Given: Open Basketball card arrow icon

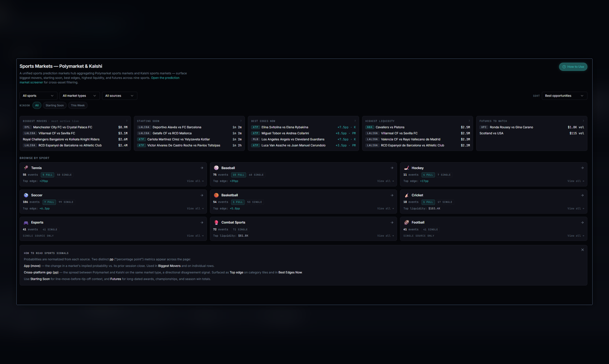Looking at the screenshot, I should (392, 195).
